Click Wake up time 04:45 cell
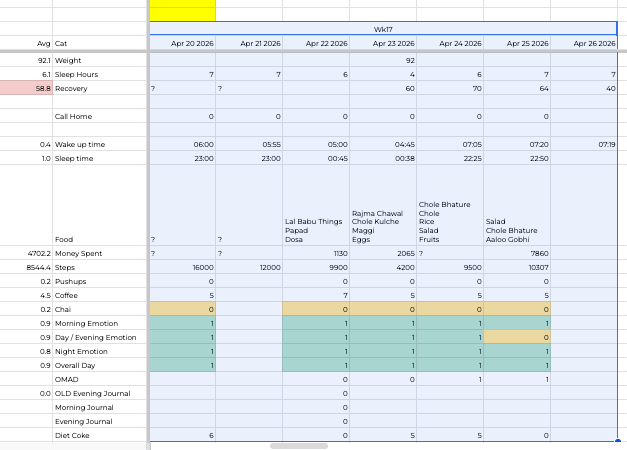 tap(383, 144)
